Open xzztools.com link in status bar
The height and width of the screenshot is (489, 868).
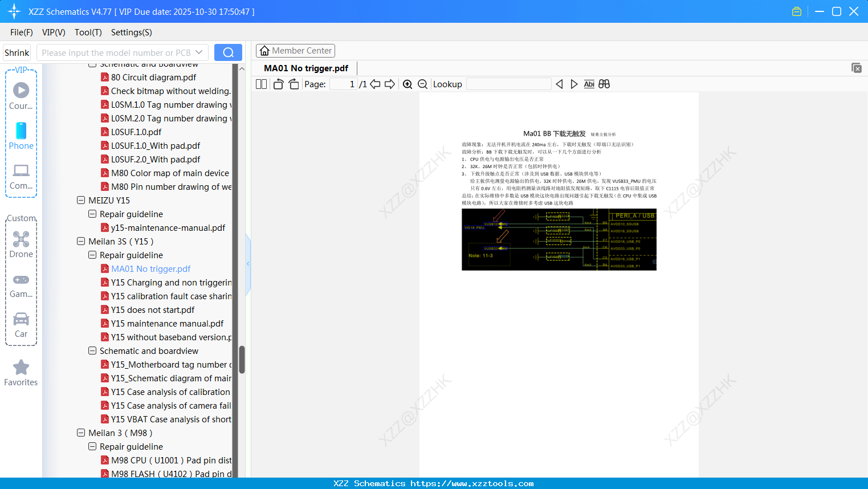pos(472,483)
